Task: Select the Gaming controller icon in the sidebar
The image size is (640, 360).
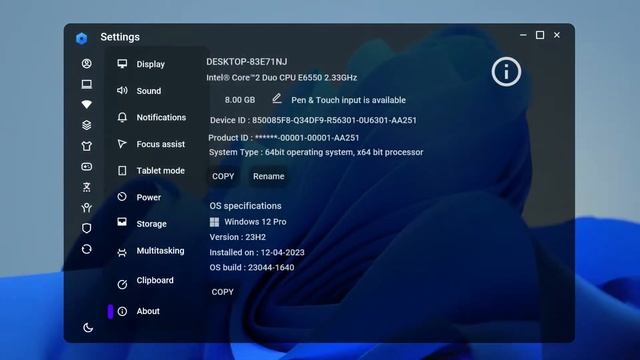Action: pyautogui.click(x=87, y=167)
